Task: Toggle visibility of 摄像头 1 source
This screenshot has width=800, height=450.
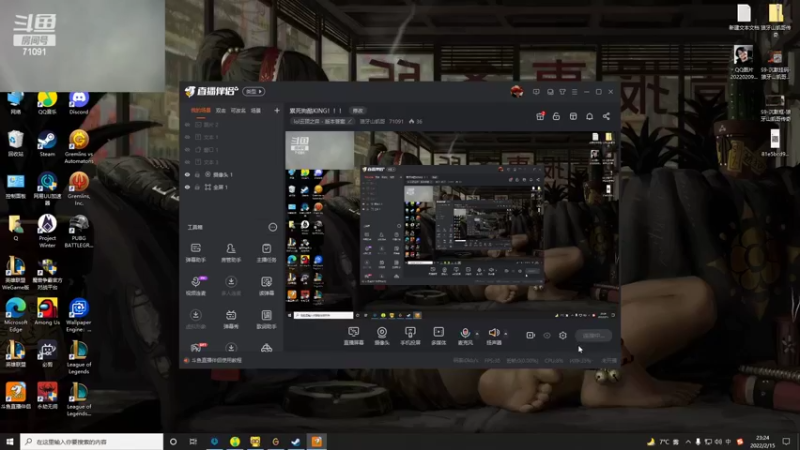Action: [x=187, y=174]
